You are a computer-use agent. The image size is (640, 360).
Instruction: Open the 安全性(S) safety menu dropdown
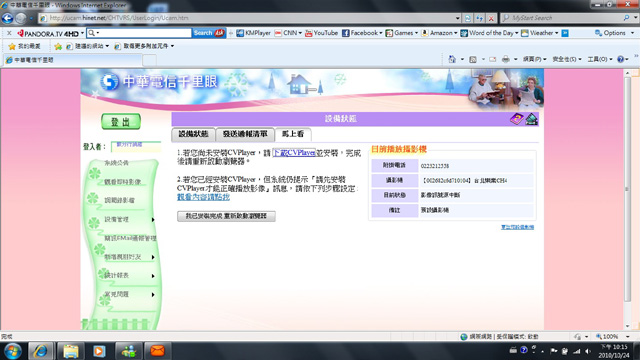pyautogui.click(x=567, y=60)
